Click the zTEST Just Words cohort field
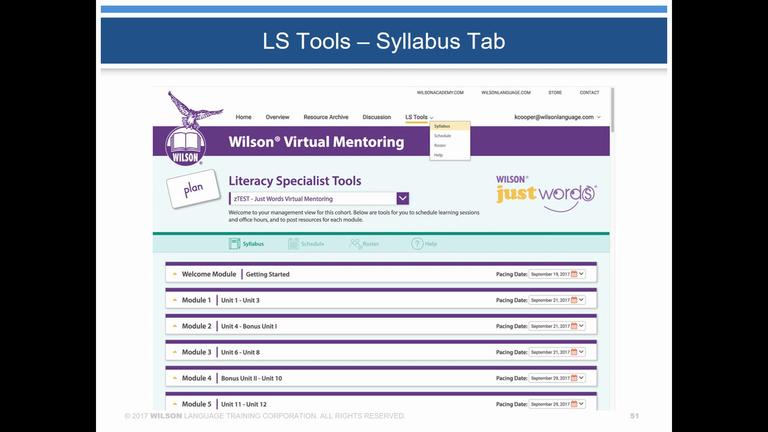This screenshot has width=768, height=432. (312, 198)
